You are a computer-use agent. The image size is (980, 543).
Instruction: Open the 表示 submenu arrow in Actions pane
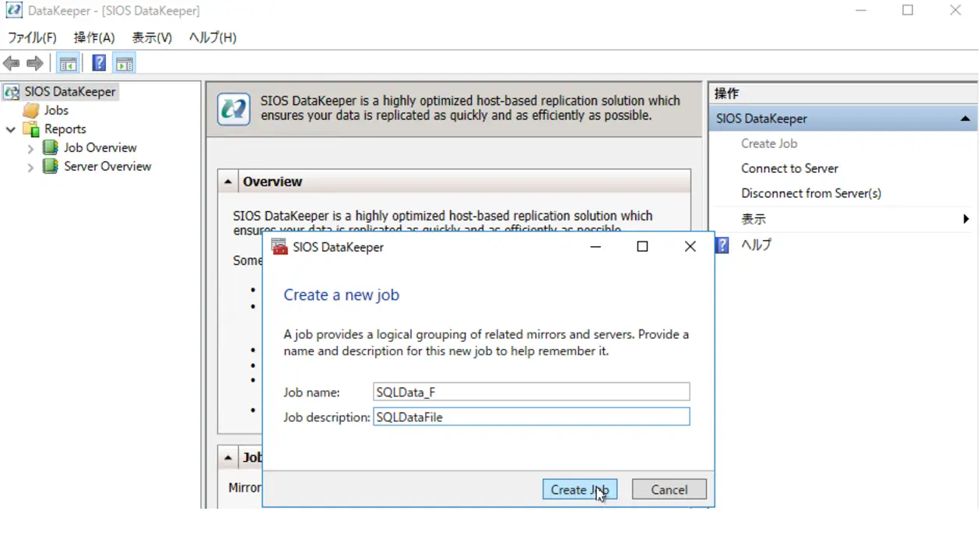(966, 220)
